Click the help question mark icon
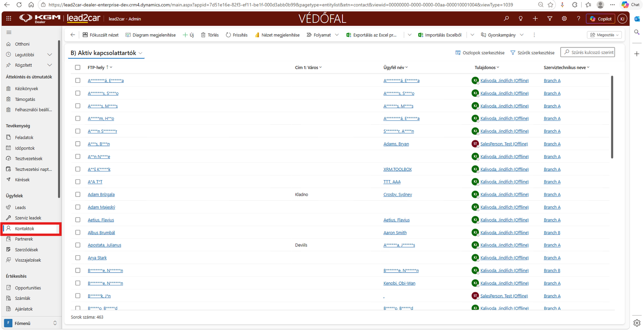644x330 pixels. tap(578, 18)
